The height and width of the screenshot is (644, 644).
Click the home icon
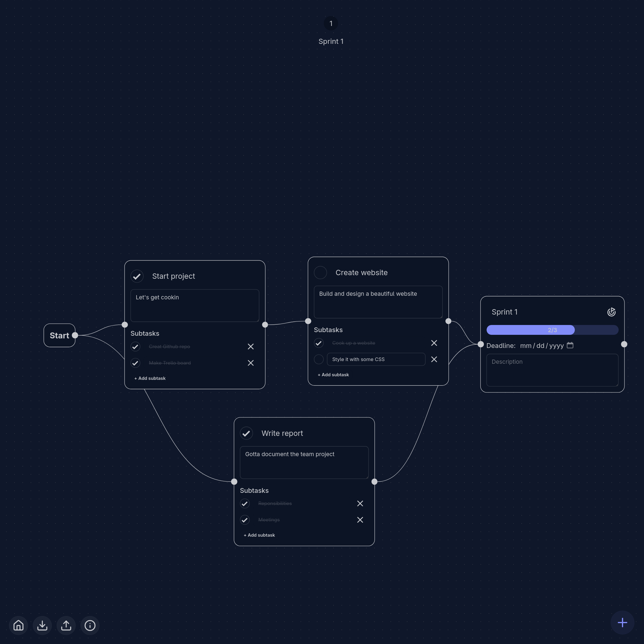click(x=19, y=625)
